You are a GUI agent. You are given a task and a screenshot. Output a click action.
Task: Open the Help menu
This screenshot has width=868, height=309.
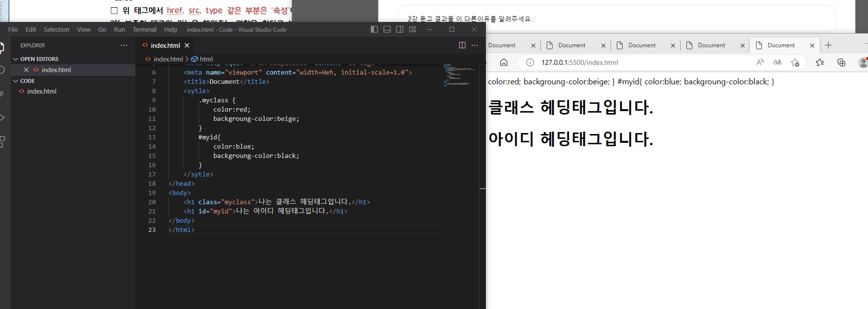(170, 29)
